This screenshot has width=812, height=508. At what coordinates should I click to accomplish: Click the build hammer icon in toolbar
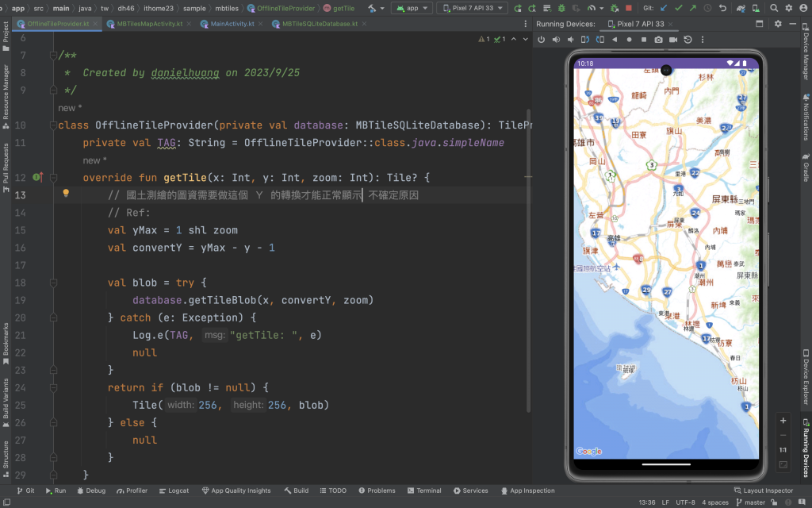[372, 8]
